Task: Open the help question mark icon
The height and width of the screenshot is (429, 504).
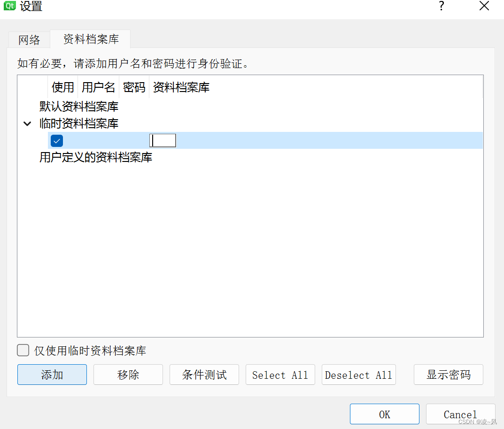Action: 442,6
